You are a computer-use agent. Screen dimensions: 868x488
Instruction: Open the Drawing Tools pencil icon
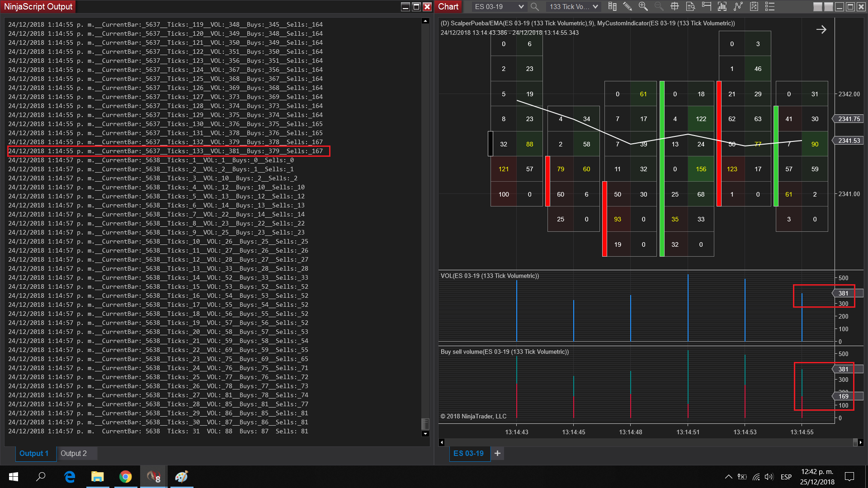[627, 7]
